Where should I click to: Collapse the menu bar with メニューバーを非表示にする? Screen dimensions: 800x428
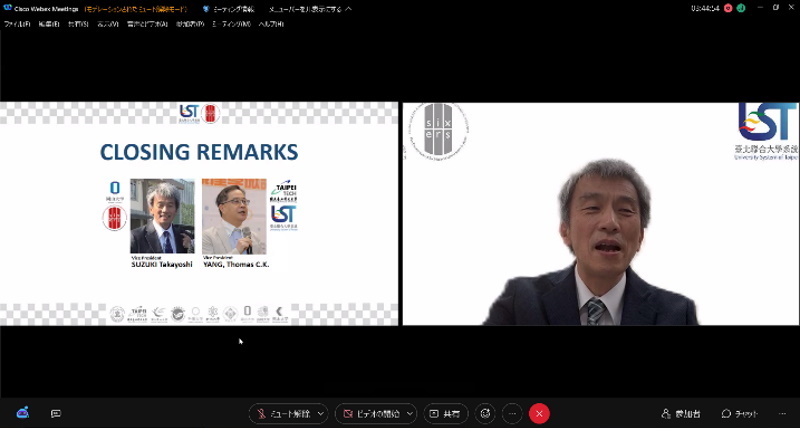[x=310, y=9]
